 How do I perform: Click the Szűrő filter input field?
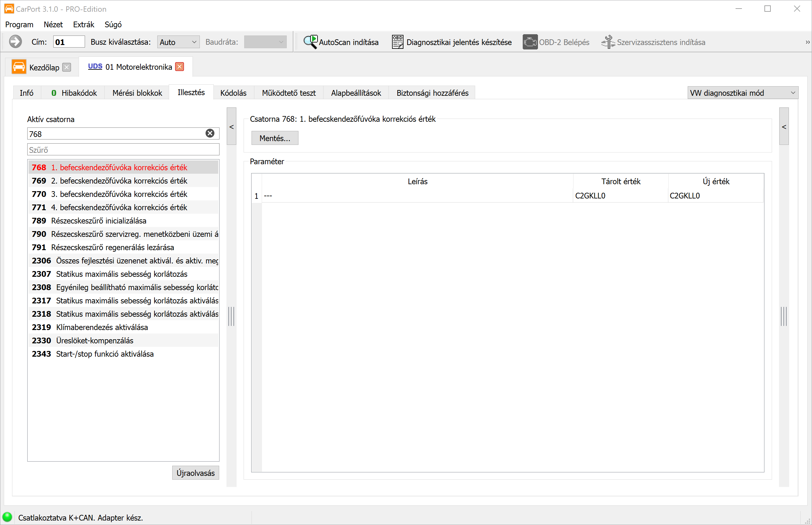(x=123, y=150)
